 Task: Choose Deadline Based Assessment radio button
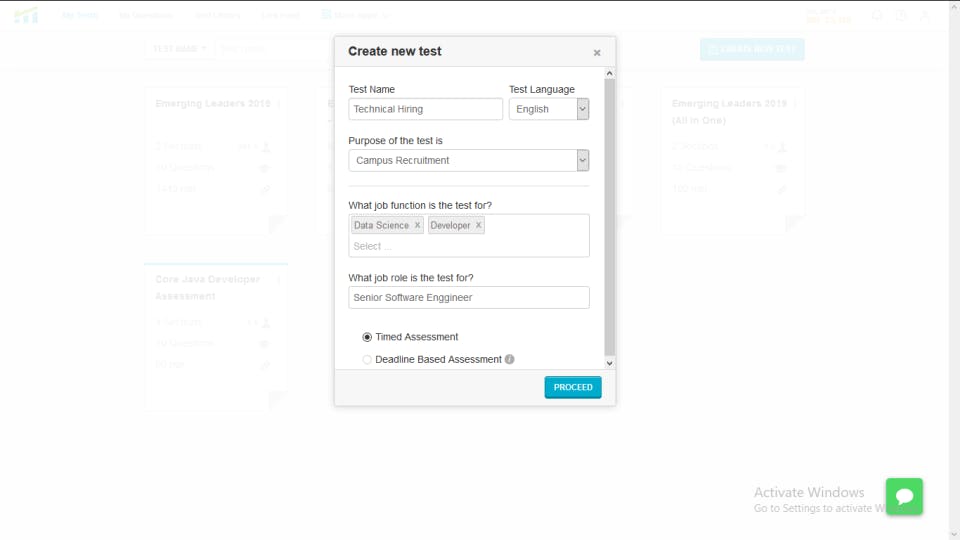367,359
